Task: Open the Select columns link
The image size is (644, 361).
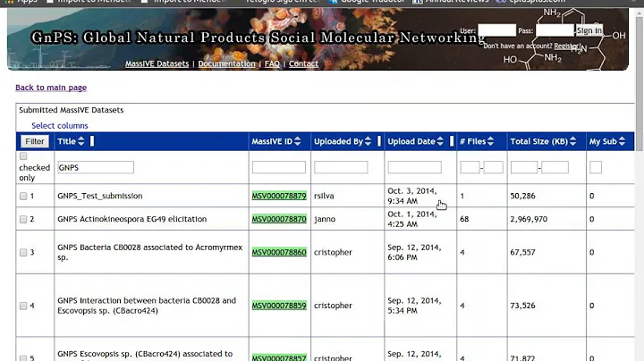Action: point(60,125)
